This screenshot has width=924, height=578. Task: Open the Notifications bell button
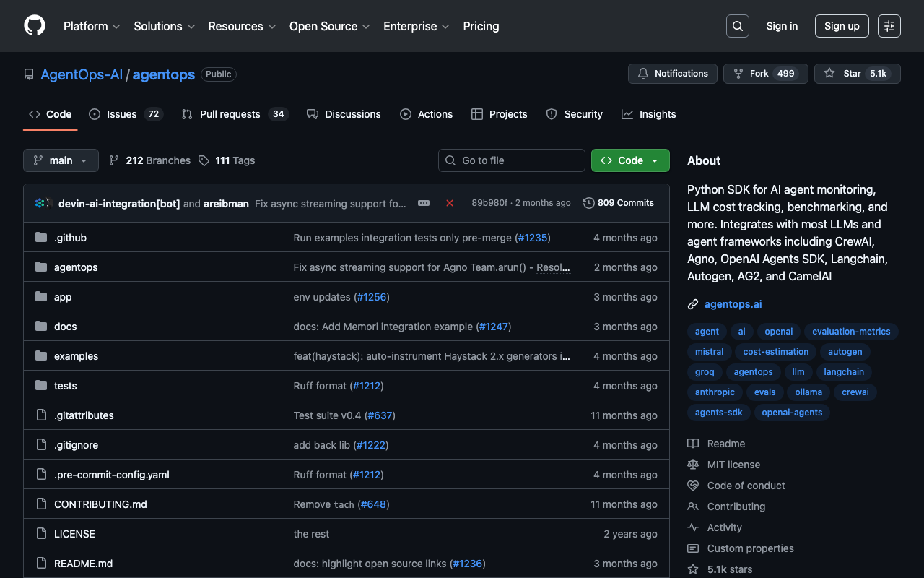(x=672, y=74)
